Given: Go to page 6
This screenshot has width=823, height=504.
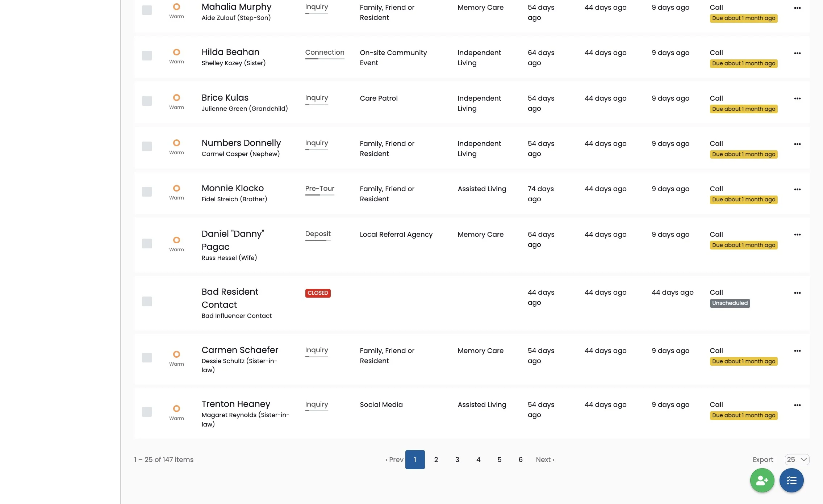Looking at the screenshot, I should click(521, 459).
